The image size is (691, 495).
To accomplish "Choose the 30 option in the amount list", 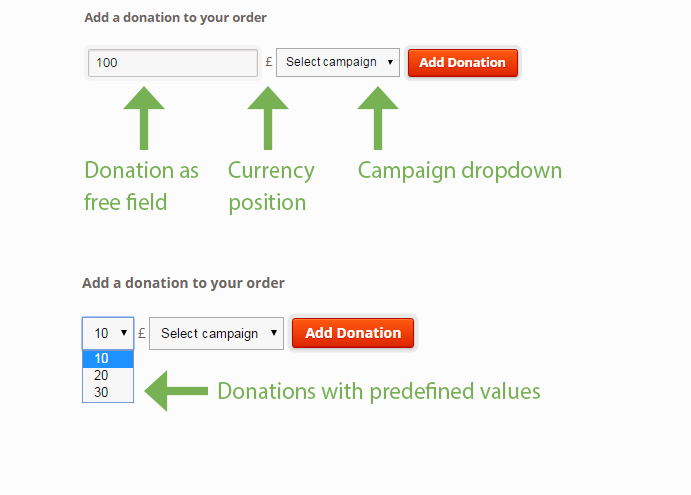I will (108, 393).
